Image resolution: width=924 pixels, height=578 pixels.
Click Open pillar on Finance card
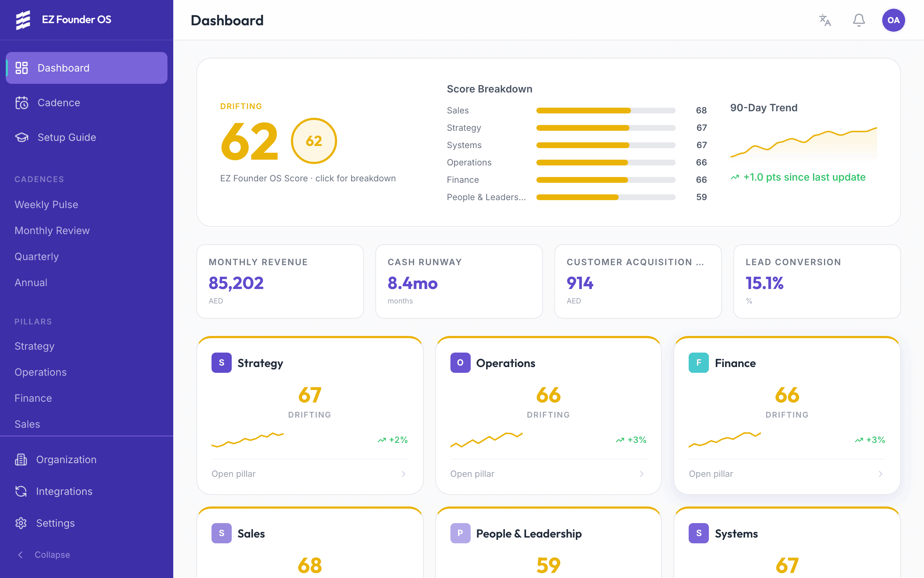tap(711, 474)
